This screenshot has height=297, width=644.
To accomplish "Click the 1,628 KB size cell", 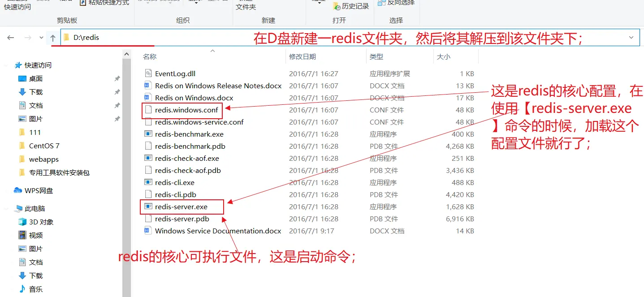I will (460, 207).
